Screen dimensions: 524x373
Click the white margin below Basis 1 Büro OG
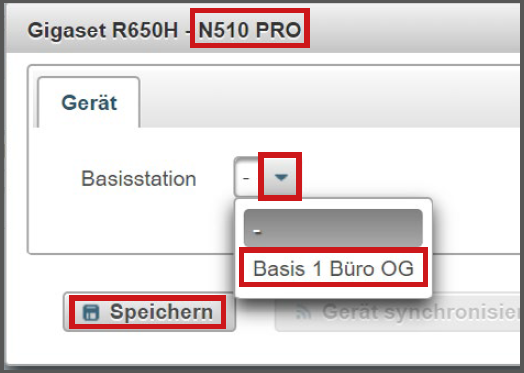[333, 292]
